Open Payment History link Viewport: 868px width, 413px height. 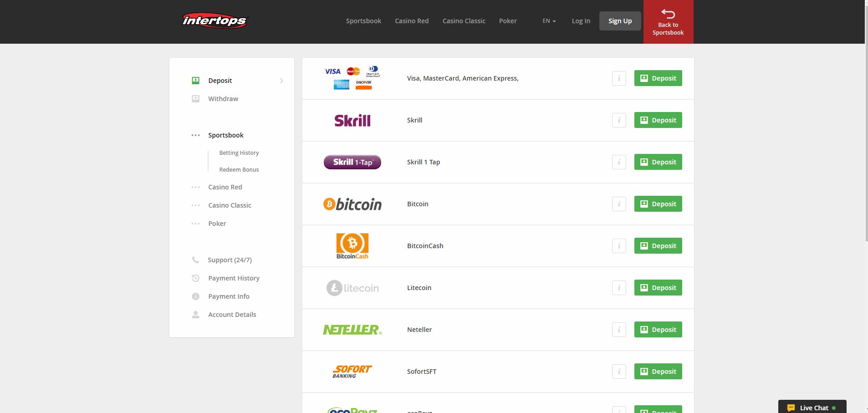click(234, 278)
